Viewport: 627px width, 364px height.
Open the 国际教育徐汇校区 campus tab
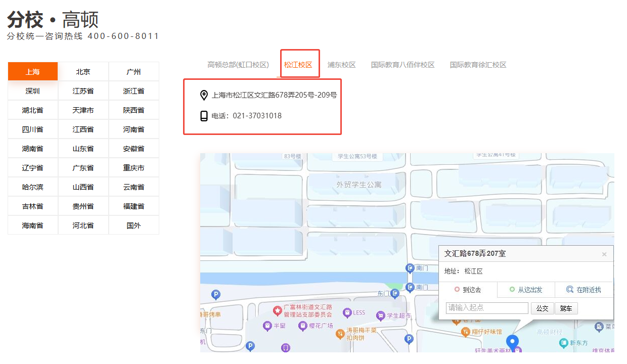point(478,65)
